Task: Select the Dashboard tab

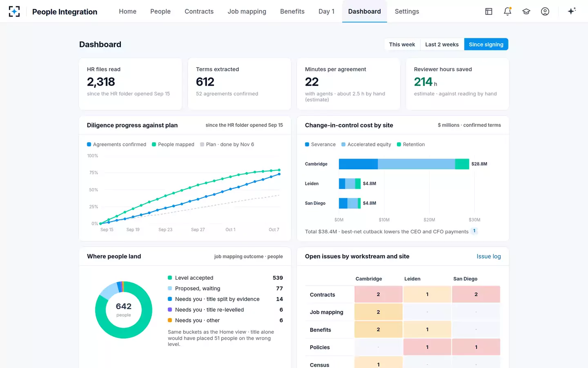Action: point(365,11)
